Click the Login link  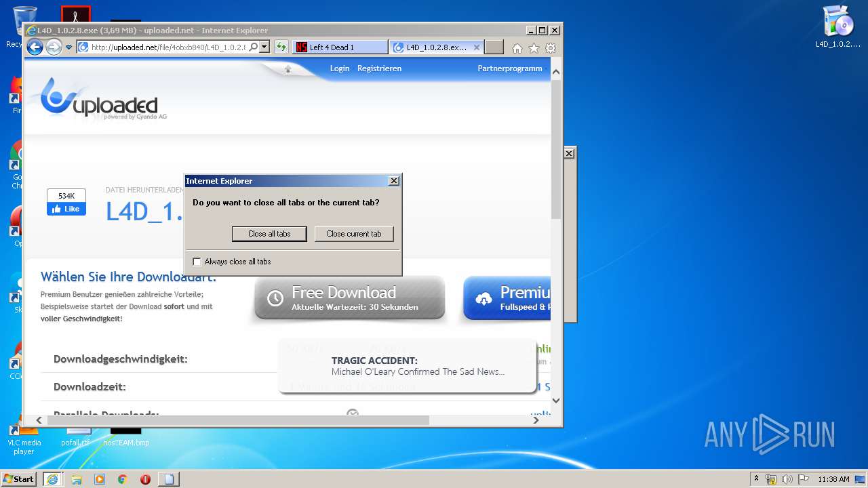point(340,68)
